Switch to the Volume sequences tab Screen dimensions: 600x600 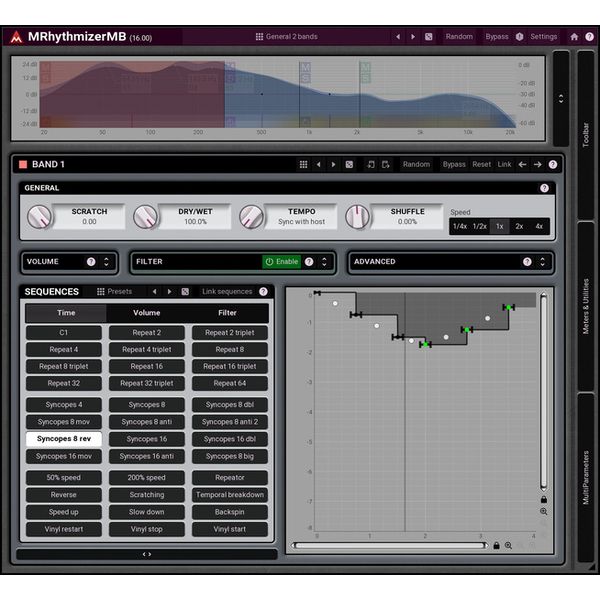(x=147, y=313)
